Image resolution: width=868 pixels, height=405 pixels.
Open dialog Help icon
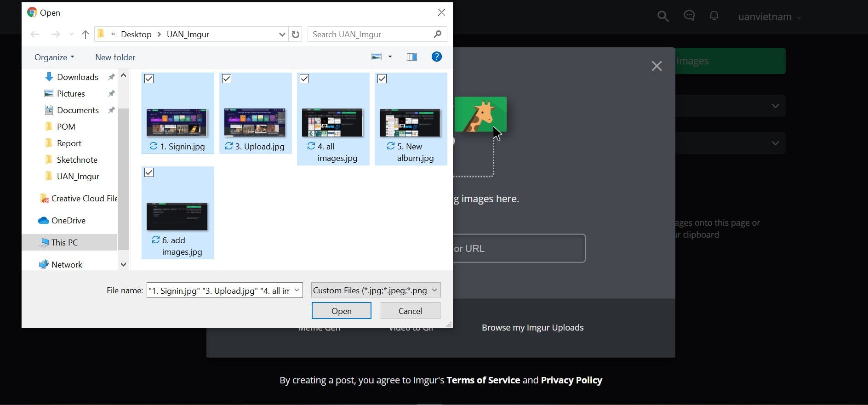[437, 57]
